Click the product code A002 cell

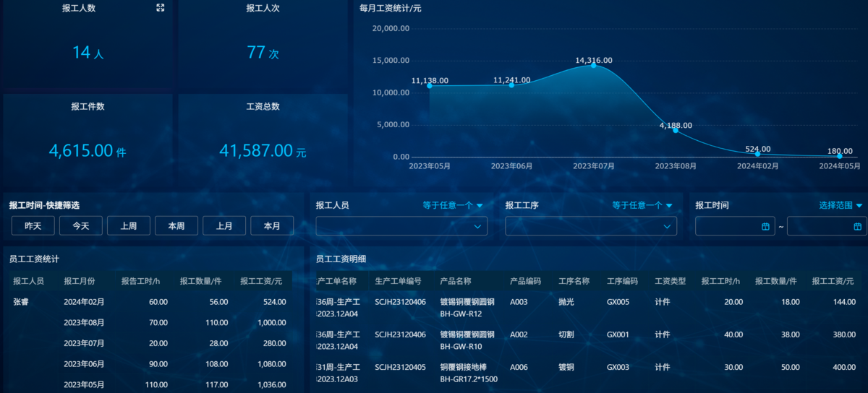pos(519,334)
